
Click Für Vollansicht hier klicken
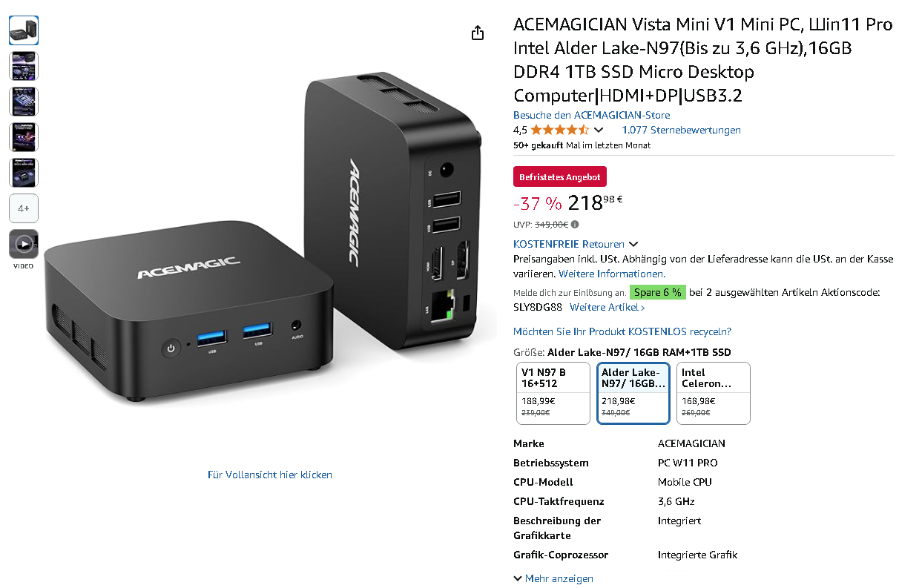[x=270, y=475]
